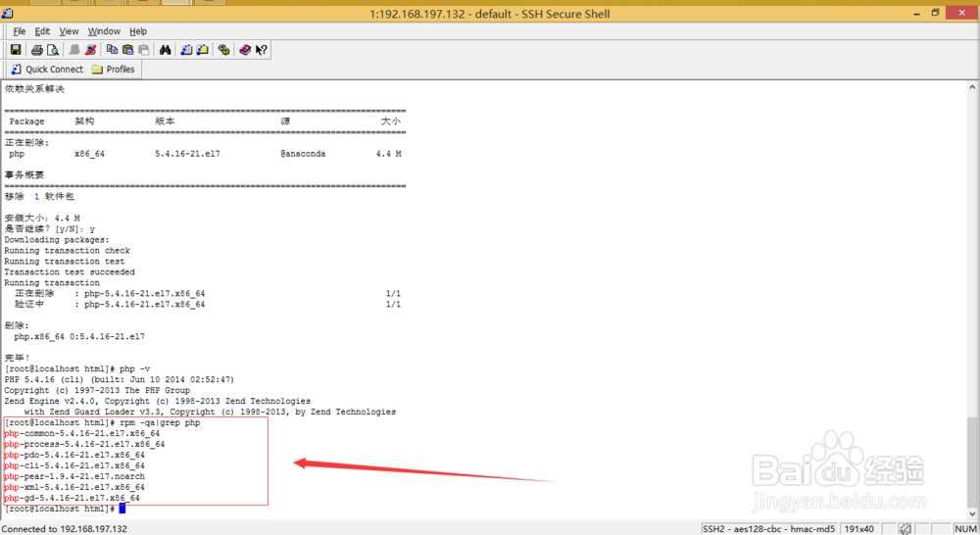Click the '5.4.16-21.el7' version cell

(187, 154)
